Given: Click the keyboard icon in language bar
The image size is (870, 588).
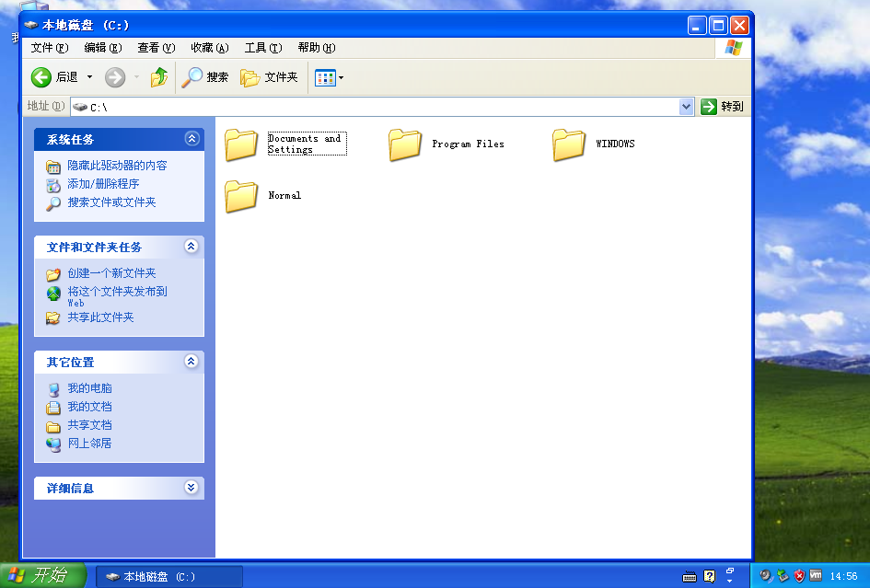Looking at the screenshot, I should [x=690, y=577].
